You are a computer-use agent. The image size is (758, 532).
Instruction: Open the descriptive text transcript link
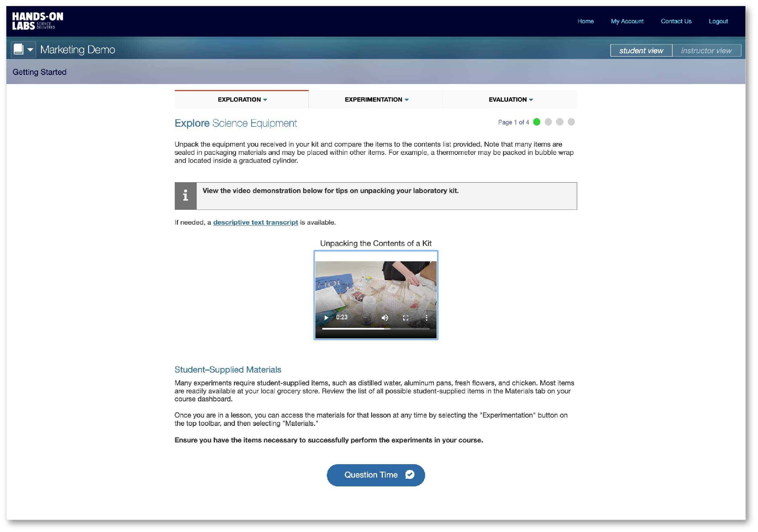(255, 223)
